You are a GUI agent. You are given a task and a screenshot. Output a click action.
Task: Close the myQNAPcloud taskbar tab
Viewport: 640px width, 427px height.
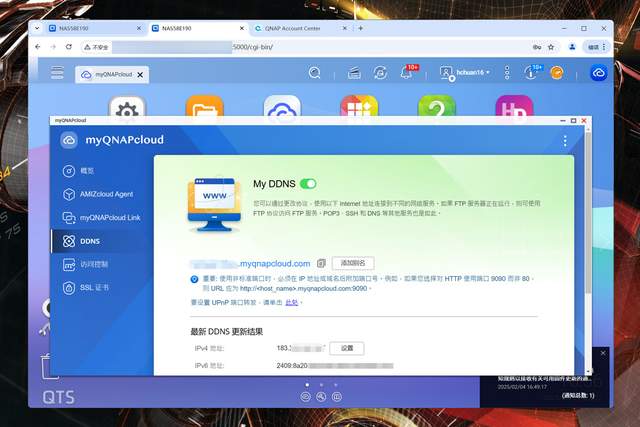(x=140, y=75)
